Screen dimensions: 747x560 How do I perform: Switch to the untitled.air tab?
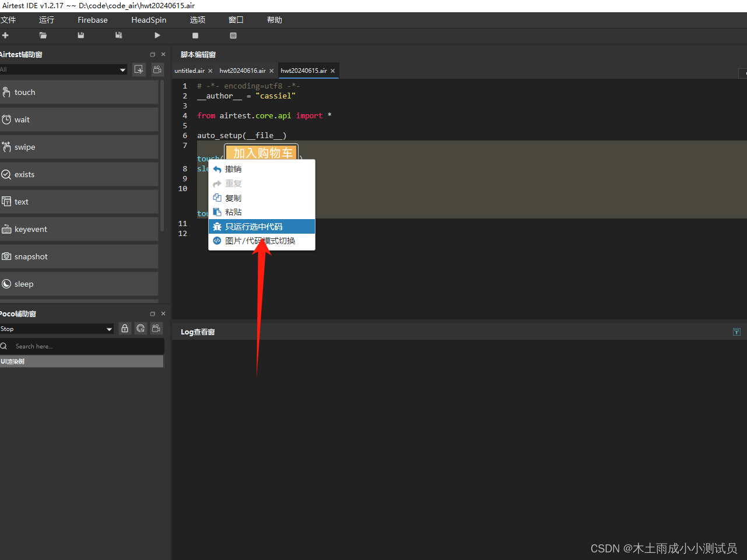[x=190, y=71]
